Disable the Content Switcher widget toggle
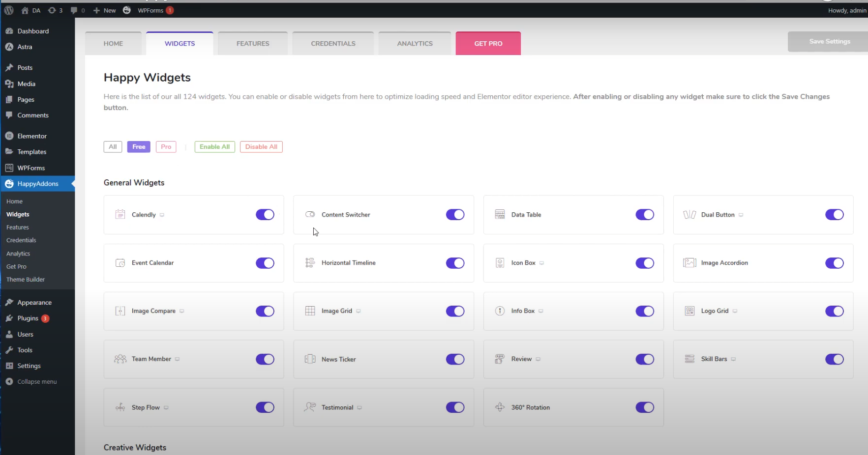Screen dimensions: 868x455 pyautogui.click(x=455, y=215)
